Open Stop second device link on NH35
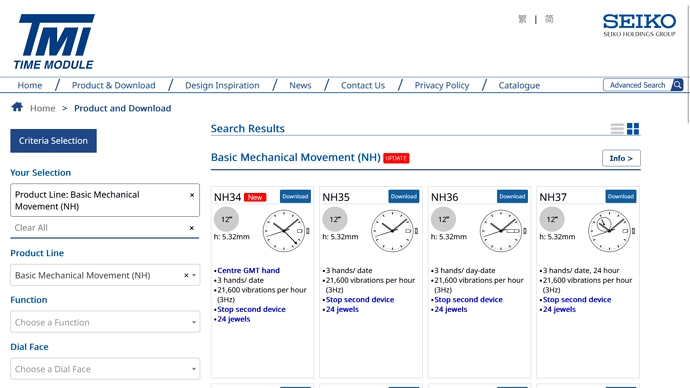 pos(360,300)
